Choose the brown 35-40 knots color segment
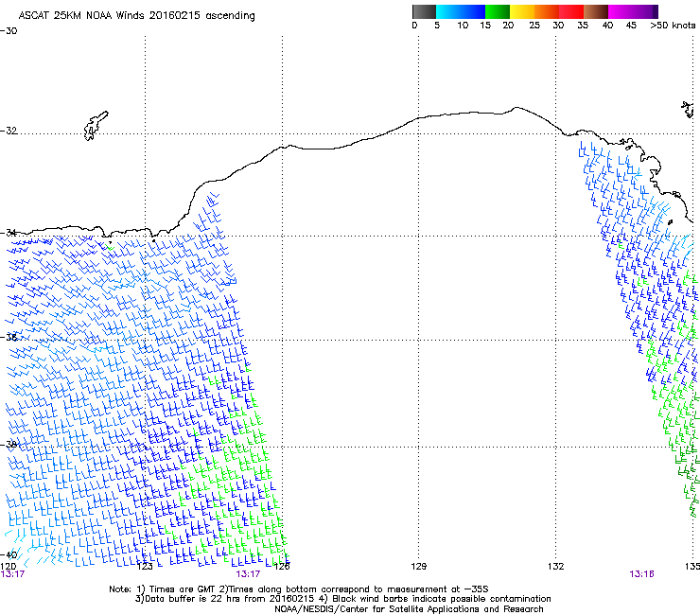This screenshot has height=615, width=700. click(x=596, y=11)
